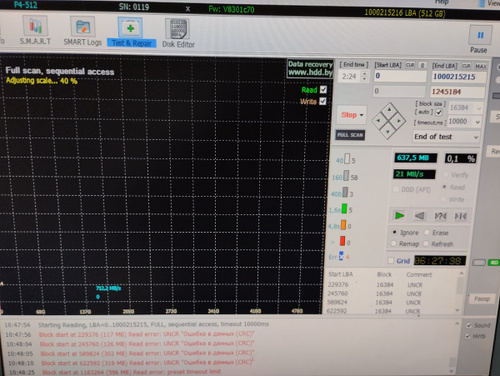The width and height of the screenshot is (500, 376).
Task: Open the Stop button dropdown arrow
Action: [x=362, y=115]
